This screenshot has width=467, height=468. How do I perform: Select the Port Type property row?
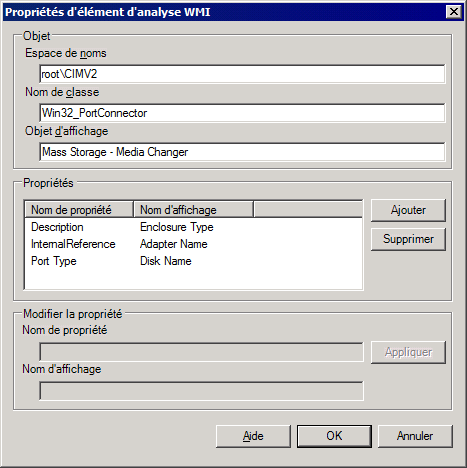tap(193, 261)
